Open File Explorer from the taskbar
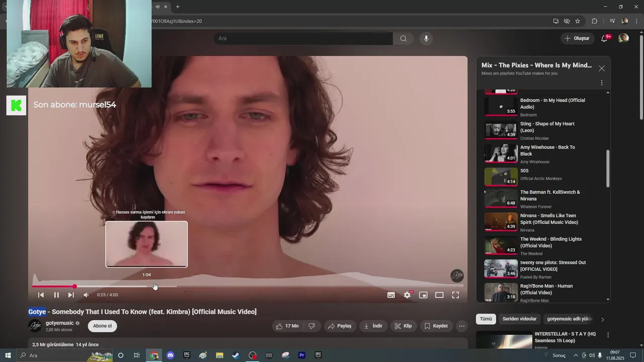Screen dimensions: 644x362 [x=219, y=355]
